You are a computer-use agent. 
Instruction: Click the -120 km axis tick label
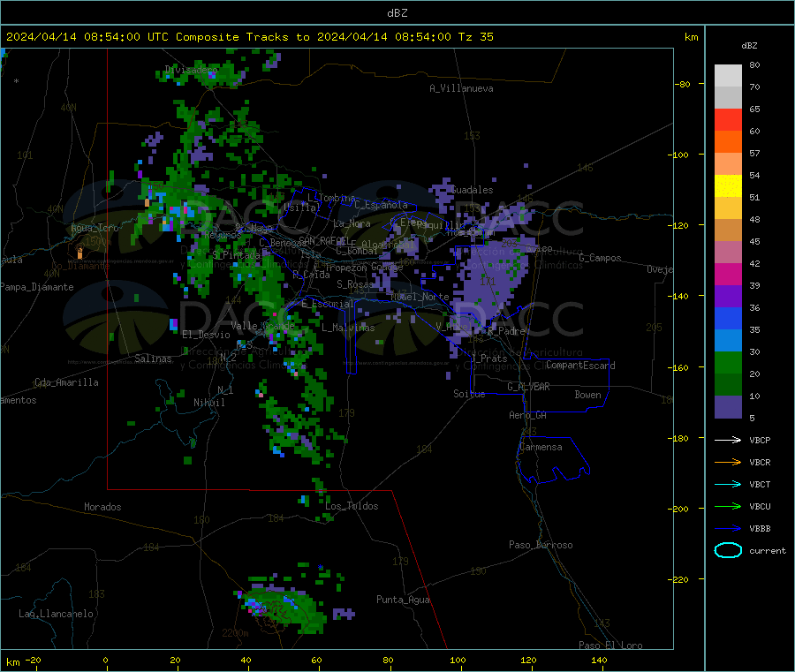click(678, 225)
